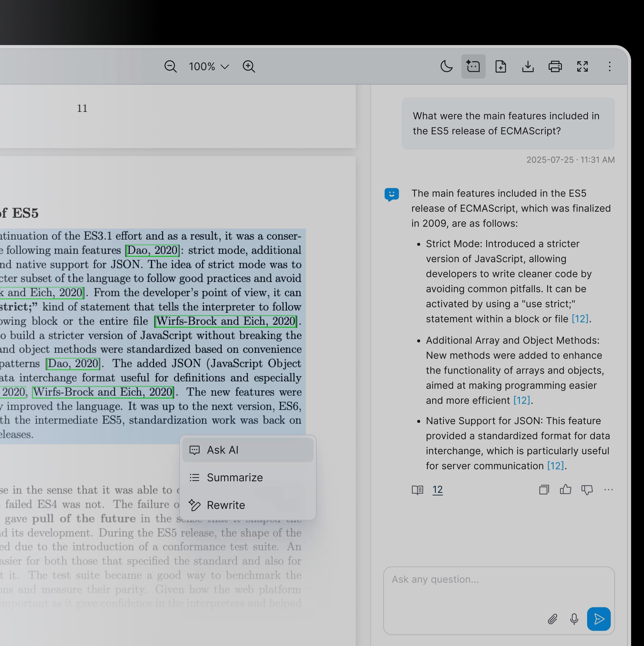Click citation [12] after Strict Mode bullet

coord(580,319)
